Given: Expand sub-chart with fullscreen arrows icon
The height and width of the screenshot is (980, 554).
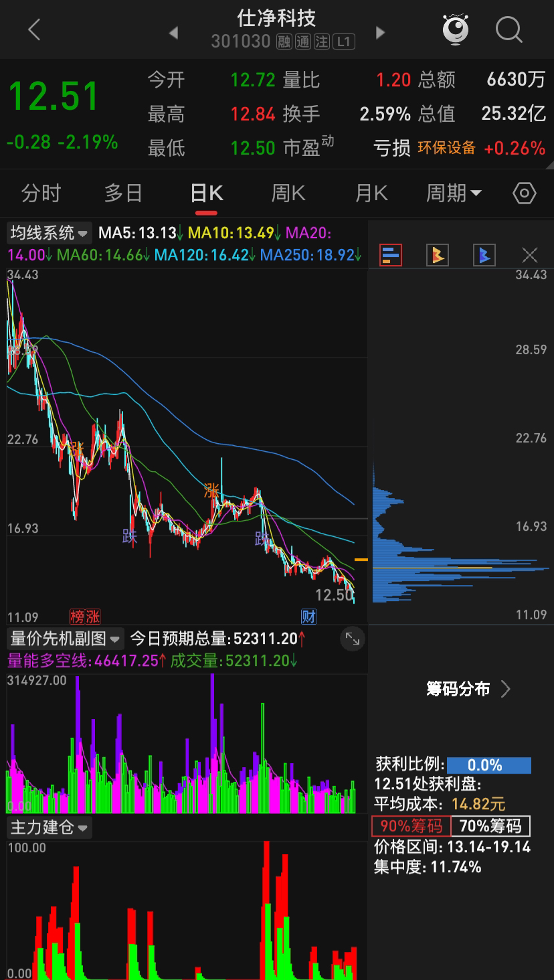Looking at the screenshot, I should [x=352, y=639].
